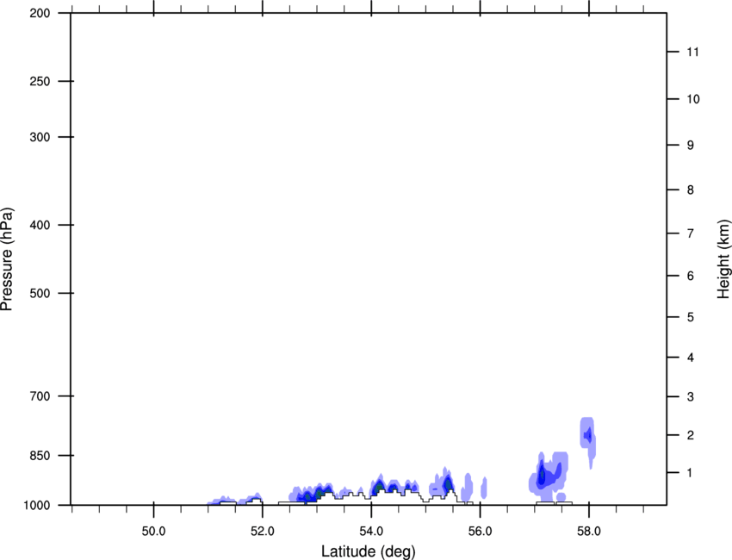Click the 10 km height label
732x560 pixels.
tap(693, 99)
